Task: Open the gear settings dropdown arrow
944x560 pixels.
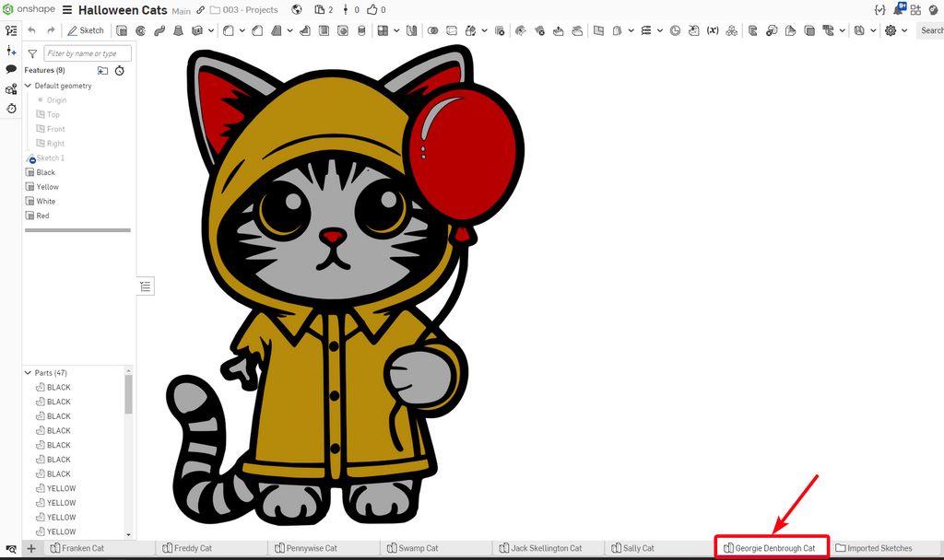Action: pyautogui.click(x=904, y=30)
